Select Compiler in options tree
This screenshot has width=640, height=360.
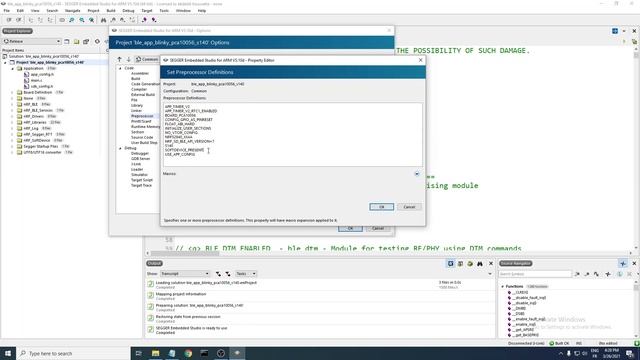(139, 89)
